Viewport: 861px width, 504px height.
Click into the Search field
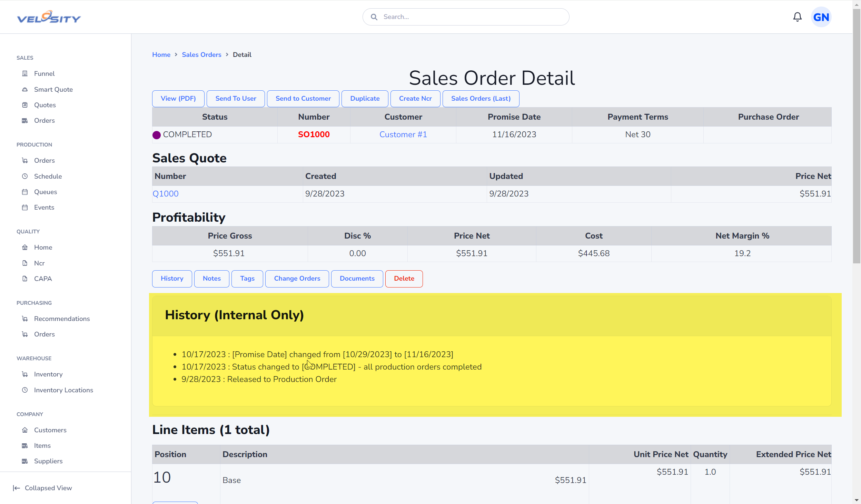(x=466, y=17)
